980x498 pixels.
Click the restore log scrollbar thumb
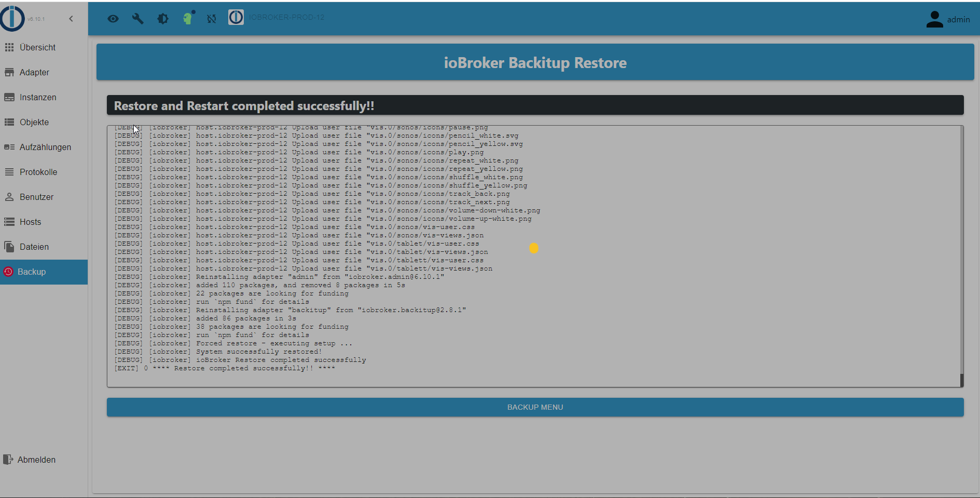point(962,380)
